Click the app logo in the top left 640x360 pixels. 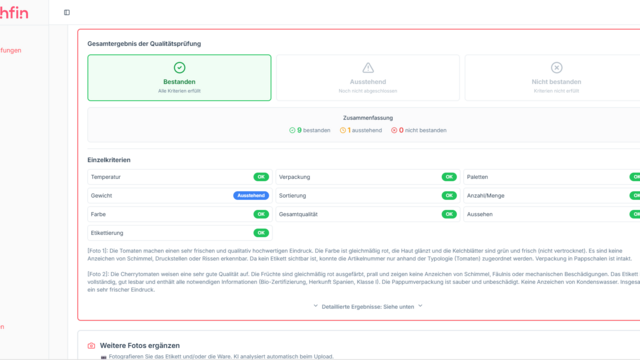click(14, 13)
